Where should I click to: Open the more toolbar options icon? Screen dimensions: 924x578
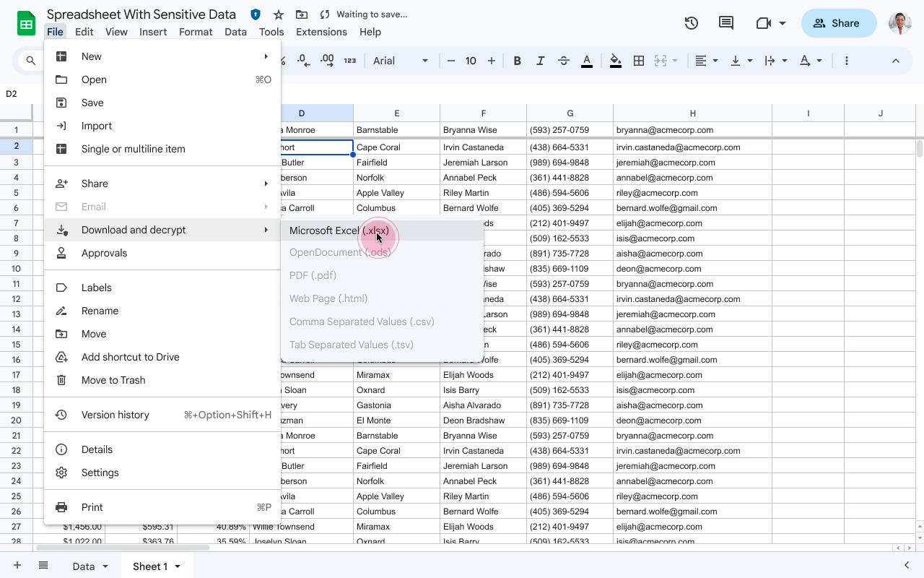coord(847,61)
